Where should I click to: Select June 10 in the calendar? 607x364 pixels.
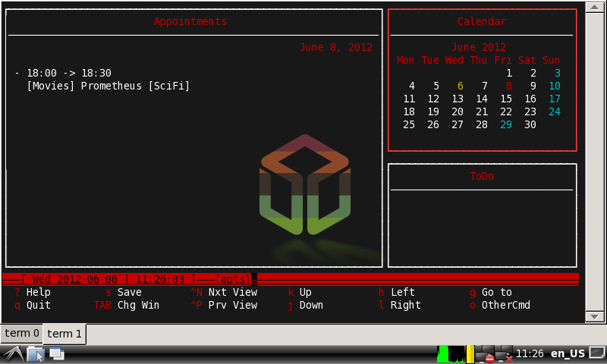click(x=555, y=86)
